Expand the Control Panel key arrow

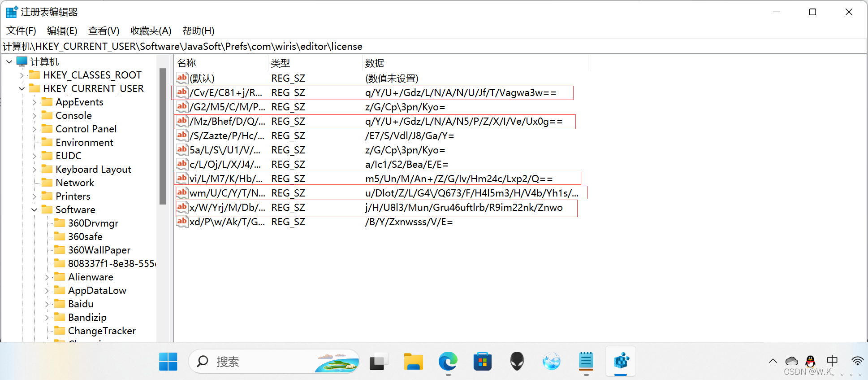coord(35,129)
